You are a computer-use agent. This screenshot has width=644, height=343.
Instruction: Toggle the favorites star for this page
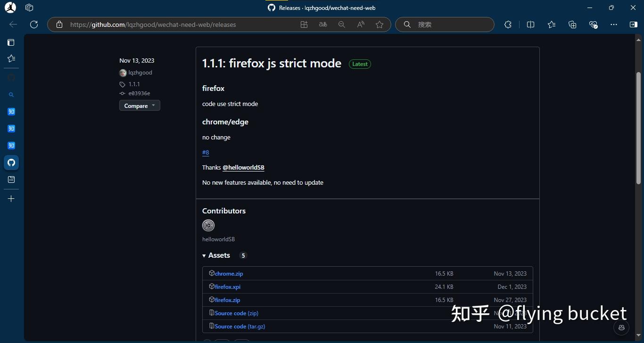pyautogui.click(x=380, y=24)
